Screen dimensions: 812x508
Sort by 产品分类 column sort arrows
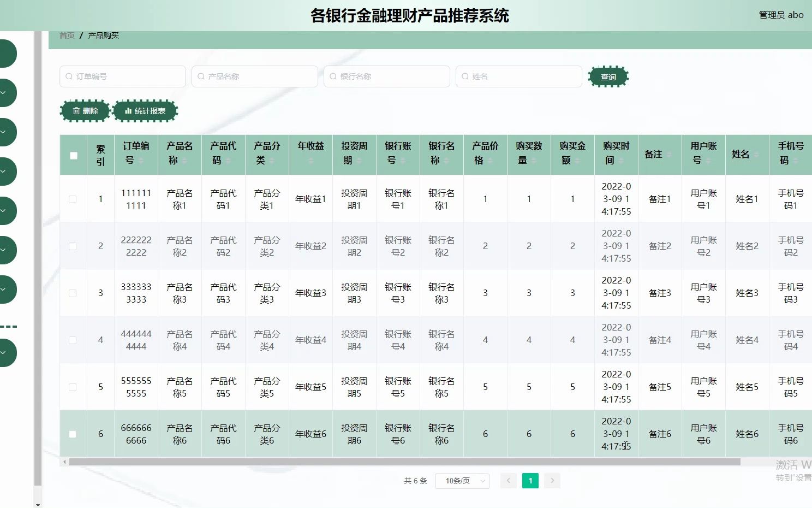tap(272, 161)
